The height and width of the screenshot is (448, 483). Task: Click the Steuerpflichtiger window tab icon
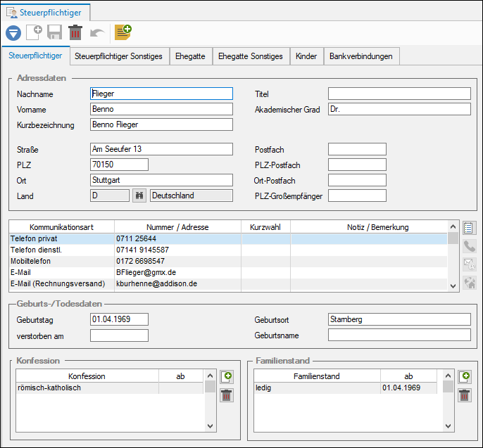(12, 13)
